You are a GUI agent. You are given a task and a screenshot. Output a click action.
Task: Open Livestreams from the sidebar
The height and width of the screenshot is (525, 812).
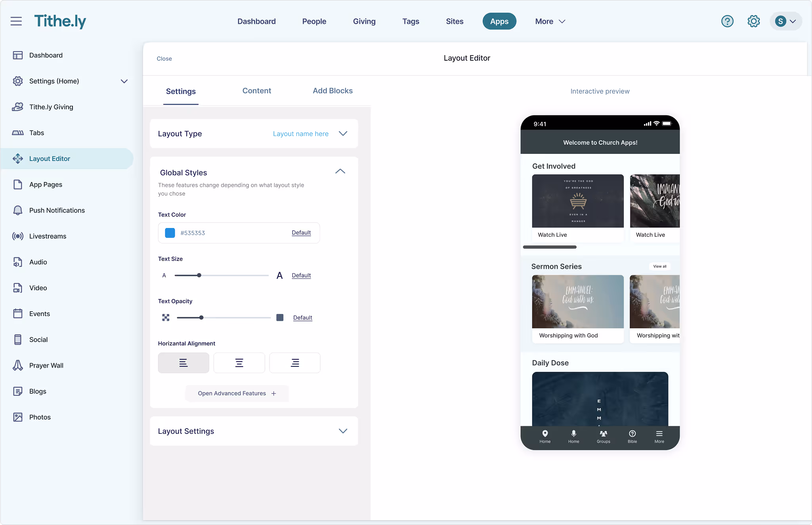[48, 236]
